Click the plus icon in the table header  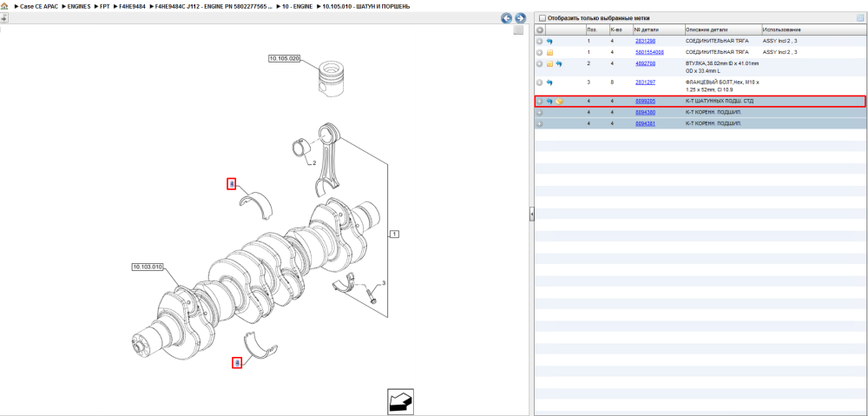[540, 30]
